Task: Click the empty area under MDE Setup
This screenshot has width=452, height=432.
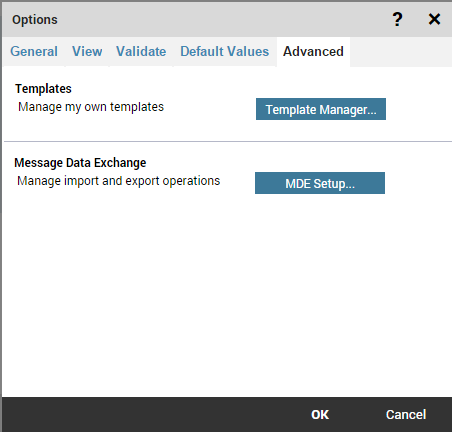Action: 227,293
